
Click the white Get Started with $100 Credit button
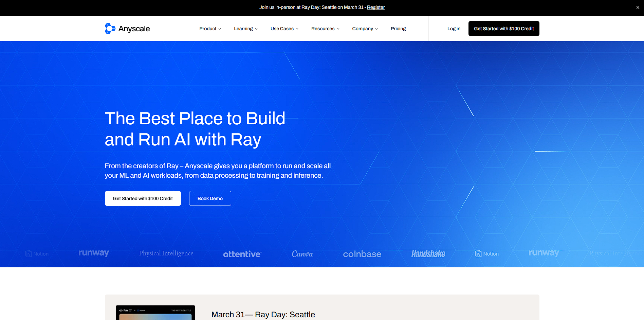pyautogui.click(x=143, y=198)
